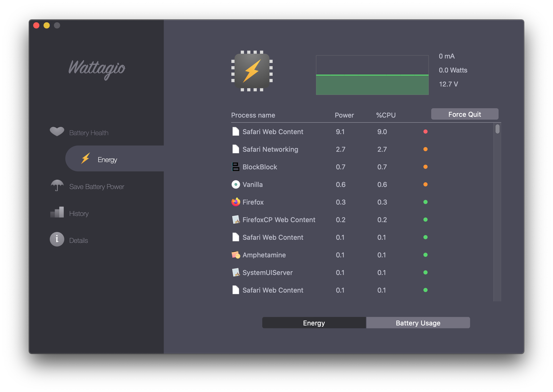Select the BlockBlock process icon
This screenshot has height=392, width=553.
(x=236, y=167)
